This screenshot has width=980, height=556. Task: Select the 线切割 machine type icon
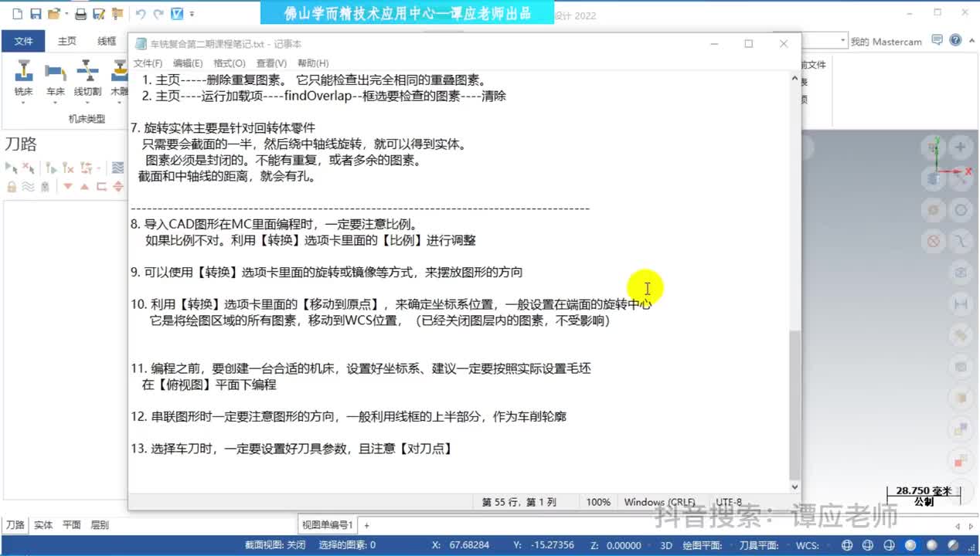click(87, 72)
